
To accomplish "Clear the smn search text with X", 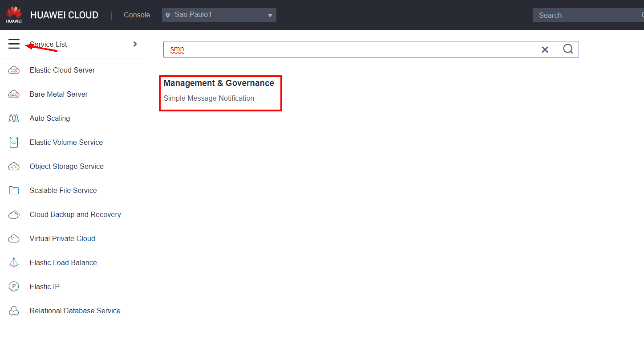I will 545,49.
